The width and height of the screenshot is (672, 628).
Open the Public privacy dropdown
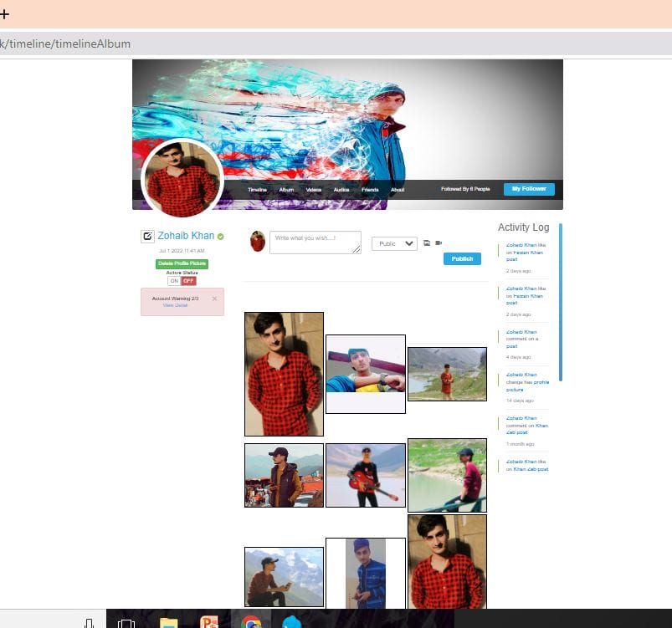pyautogui.click(x=394, y=243)
